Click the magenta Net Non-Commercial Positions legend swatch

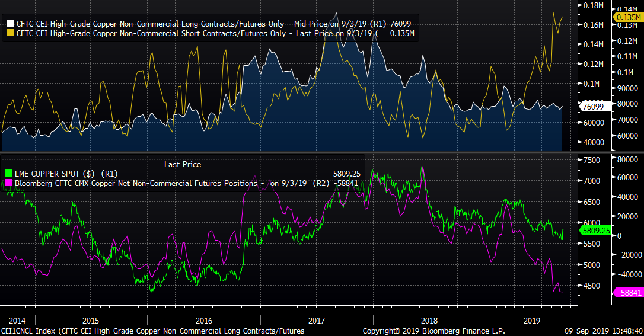[9, 183]
